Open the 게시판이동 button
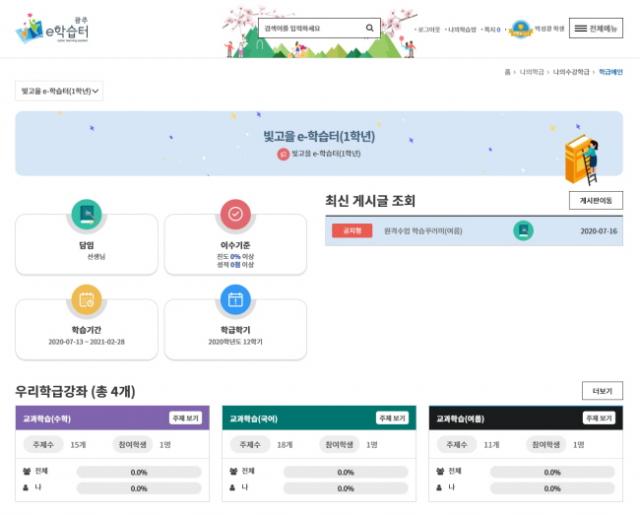Image resolution: width=640 pixels, height=515 pixels. coord(595,201)
